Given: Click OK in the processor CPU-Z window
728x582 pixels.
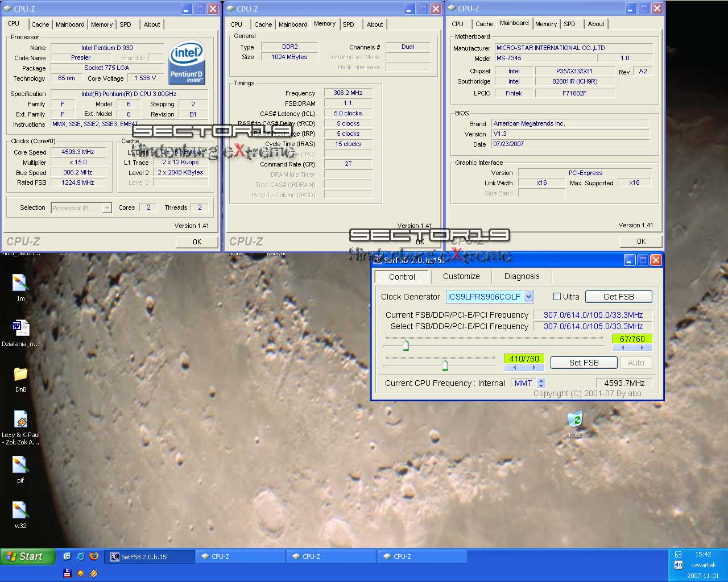Looking at the screenshot, I should pos(197,242).
